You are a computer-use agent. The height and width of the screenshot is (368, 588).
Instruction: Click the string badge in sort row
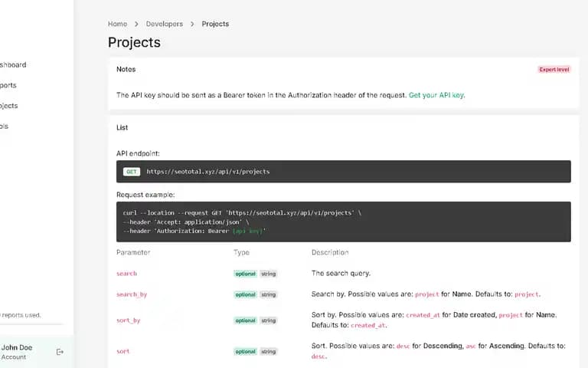(x=269, y=351)
